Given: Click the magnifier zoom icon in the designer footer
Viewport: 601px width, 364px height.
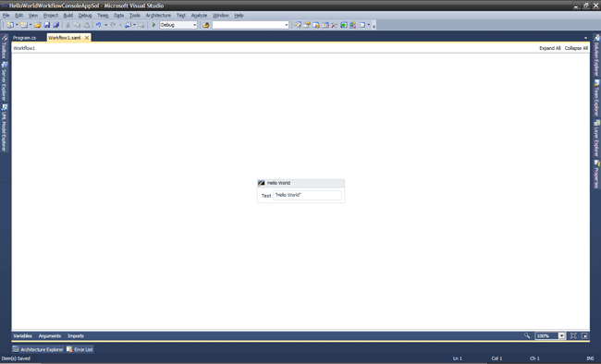Looking at the screenshot, I should click(x=527, y=335).
